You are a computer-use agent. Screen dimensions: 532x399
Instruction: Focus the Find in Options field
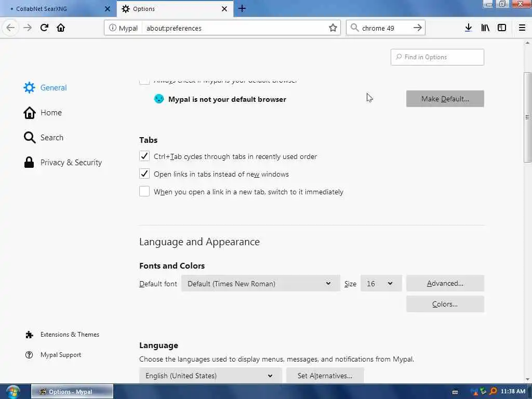pos(437,57)
